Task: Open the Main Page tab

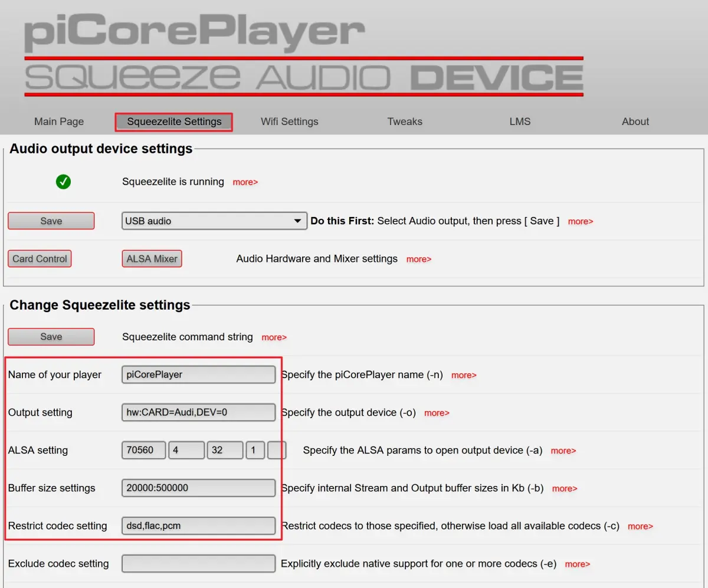Action: click(59, 121)
